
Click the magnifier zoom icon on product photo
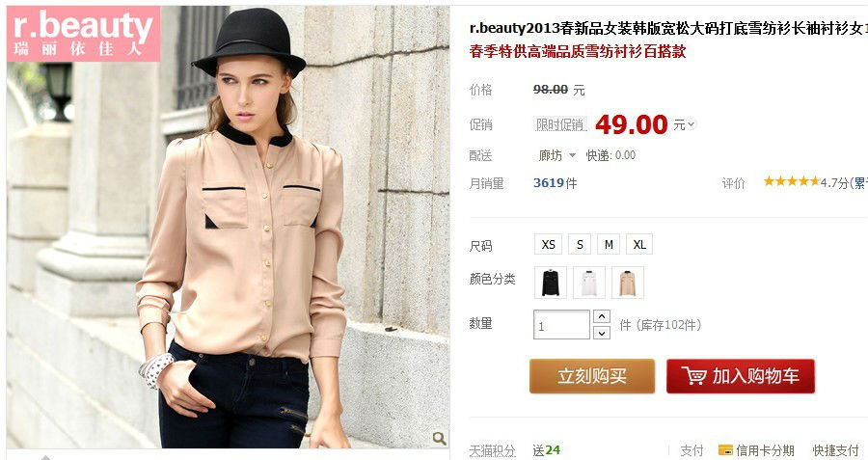(440, 439)
